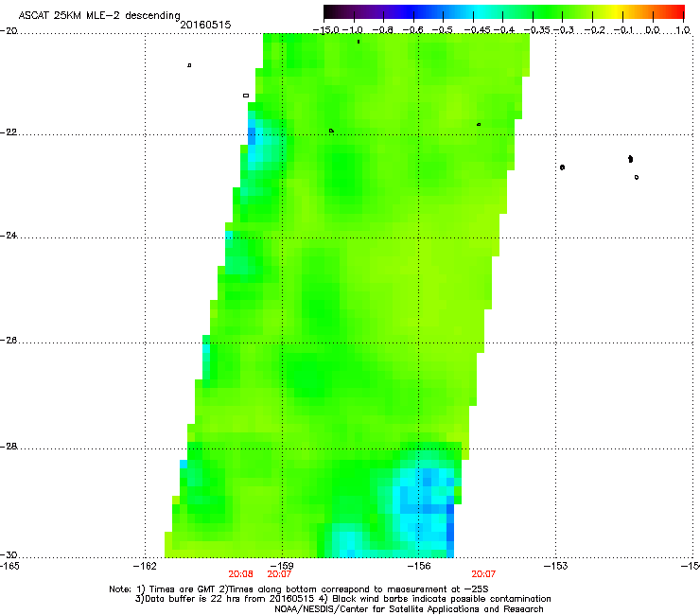Viewport: 700px width, 615px height.
Task: Click the -0.35 colorbar label
Action: pos(537,30)
